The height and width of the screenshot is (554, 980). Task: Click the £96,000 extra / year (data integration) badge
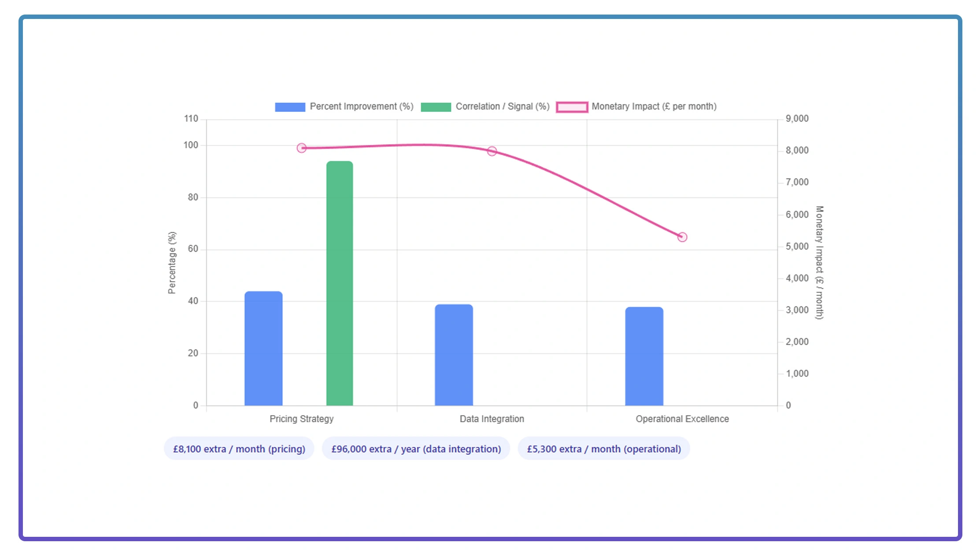pos(416,449)
